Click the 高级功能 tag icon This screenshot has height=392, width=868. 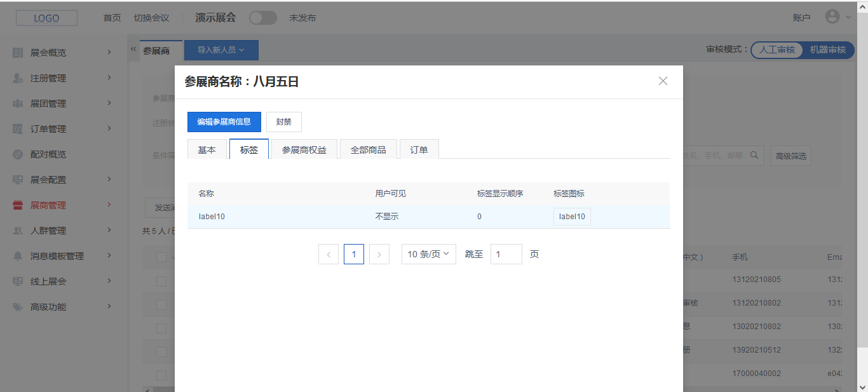18,307
